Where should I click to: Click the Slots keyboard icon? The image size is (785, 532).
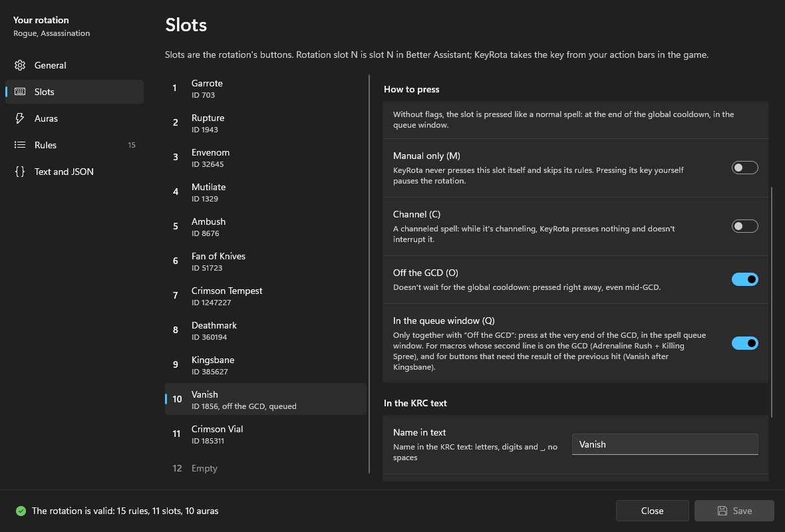(20, 92)
